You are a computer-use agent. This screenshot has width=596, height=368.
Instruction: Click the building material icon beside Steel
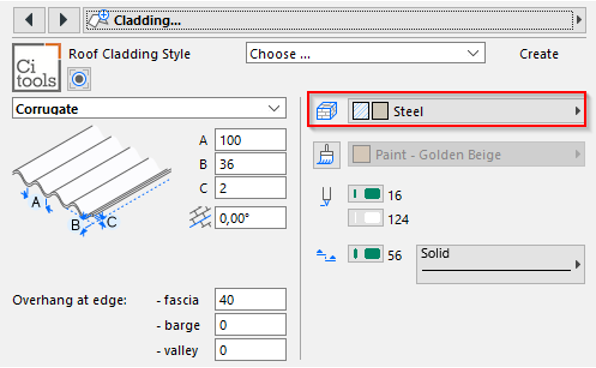[x=327, y=111]
